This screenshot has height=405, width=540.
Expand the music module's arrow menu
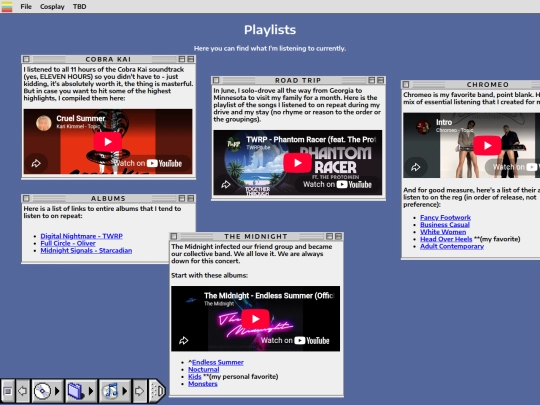click(x=125, y=391)
